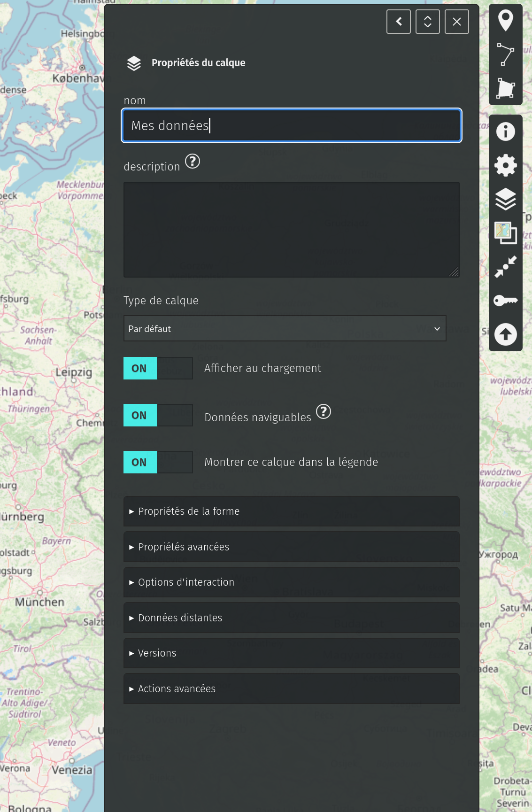Screen dimensions: 532x812
Task: Toggle Afficher au chargement switch
Action: pyautogui.click(x=158, y=368)
